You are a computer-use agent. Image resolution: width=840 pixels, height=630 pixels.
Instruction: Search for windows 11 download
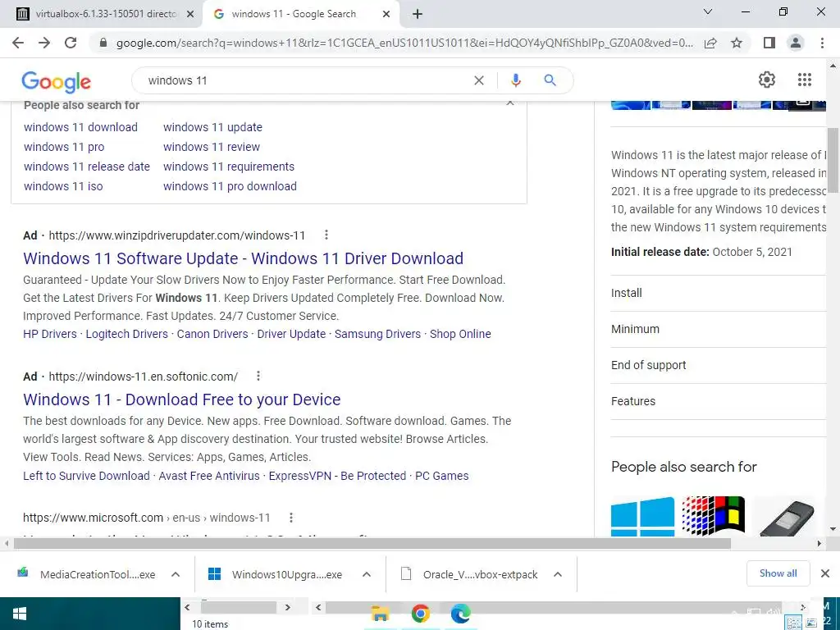pyautogui.click(x=80, y=127)
